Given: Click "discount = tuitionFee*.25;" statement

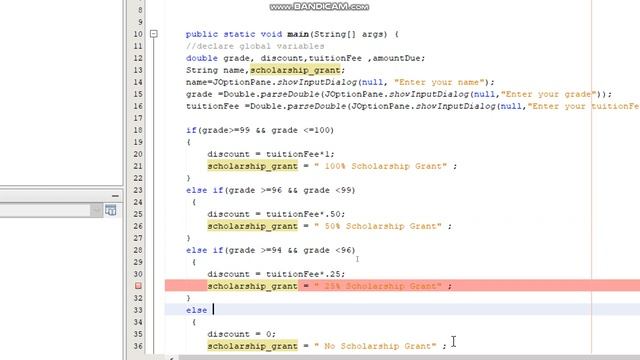Looking at the screenshot, I should point(276,274).
